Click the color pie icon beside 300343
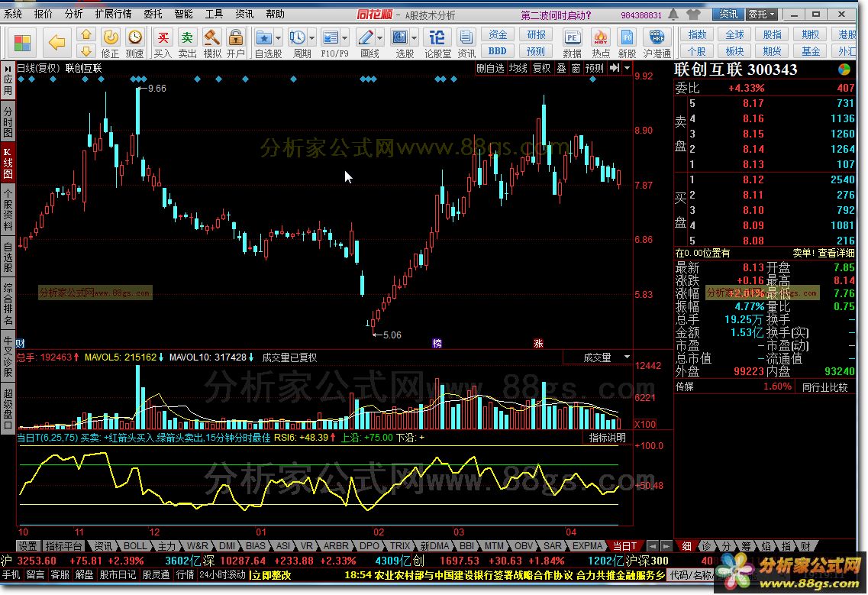 (844, 70)
